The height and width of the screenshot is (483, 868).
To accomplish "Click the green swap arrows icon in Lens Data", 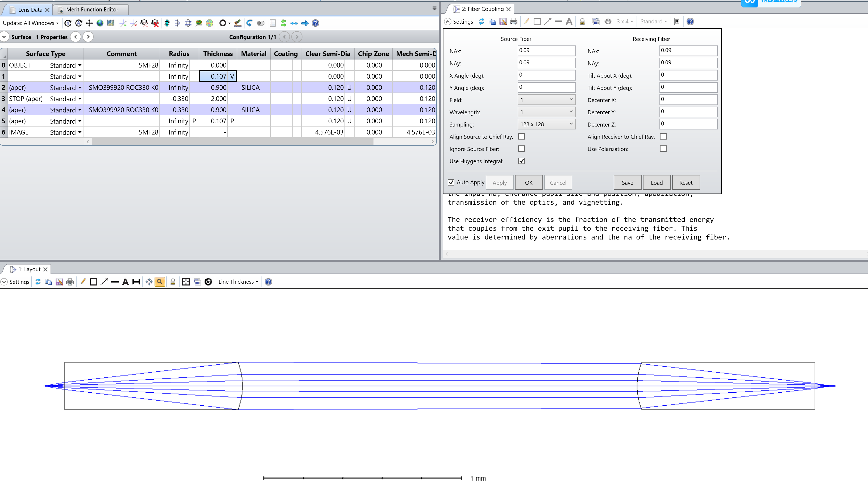I will click(x=283, y=23).
